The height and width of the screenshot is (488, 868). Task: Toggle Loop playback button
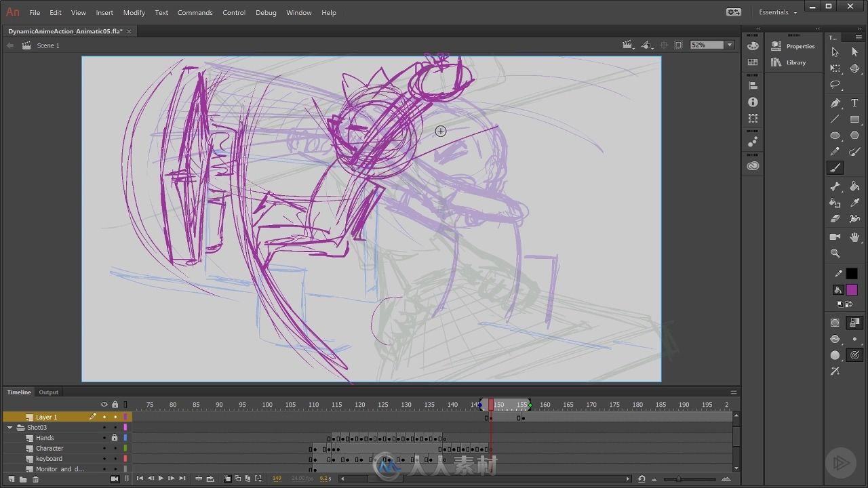[x=210, y=479]
